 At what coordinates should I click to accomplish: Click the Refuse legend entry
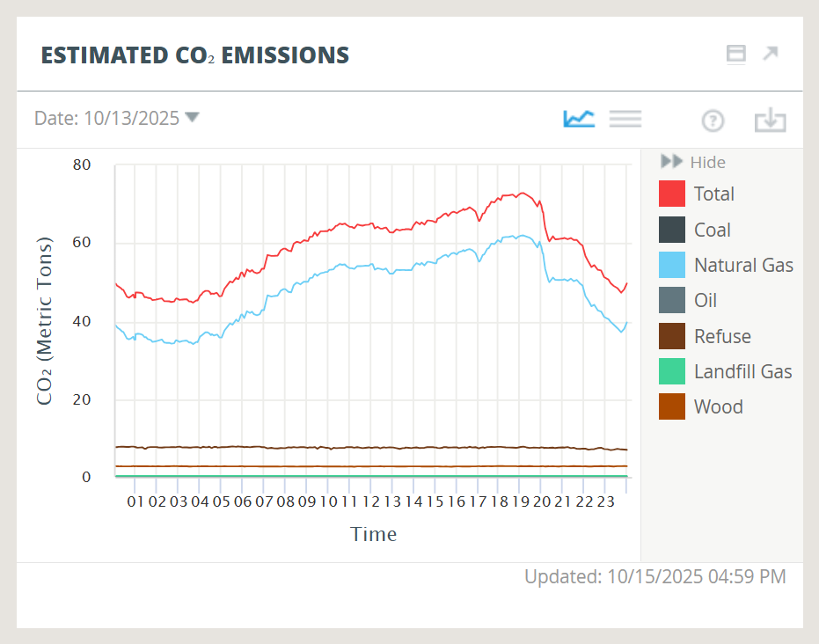pyautogui.click(x=721, y=336)
